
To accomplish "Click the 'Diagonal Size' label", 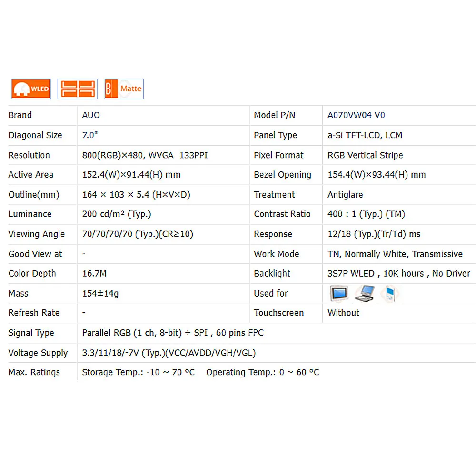I will 35,135.
